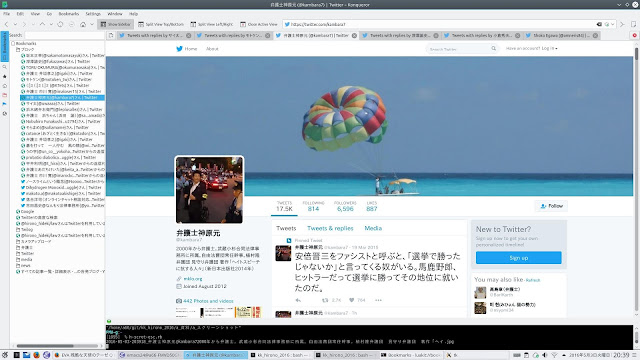Switch to Tweets & replies tab

330,228
